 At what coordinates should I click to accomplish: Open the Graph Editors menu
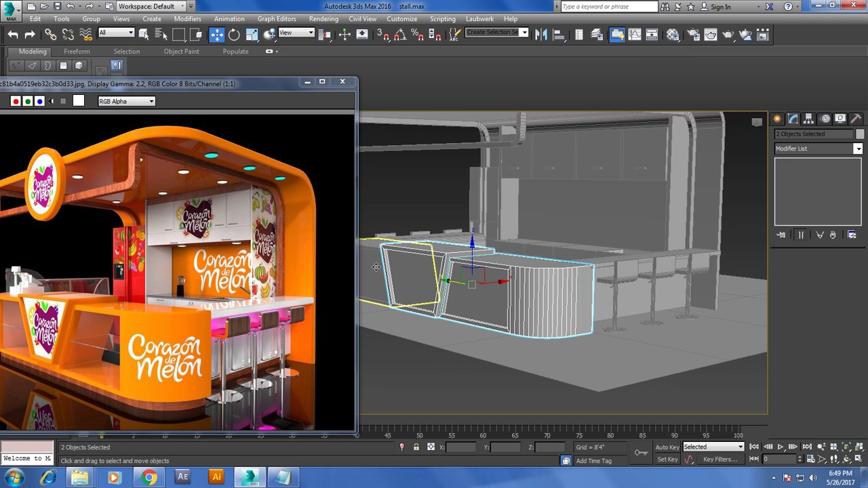277,19
